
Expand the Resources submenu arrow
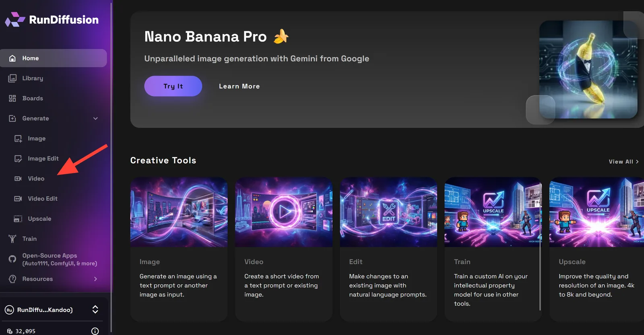(x=95, y=279)
